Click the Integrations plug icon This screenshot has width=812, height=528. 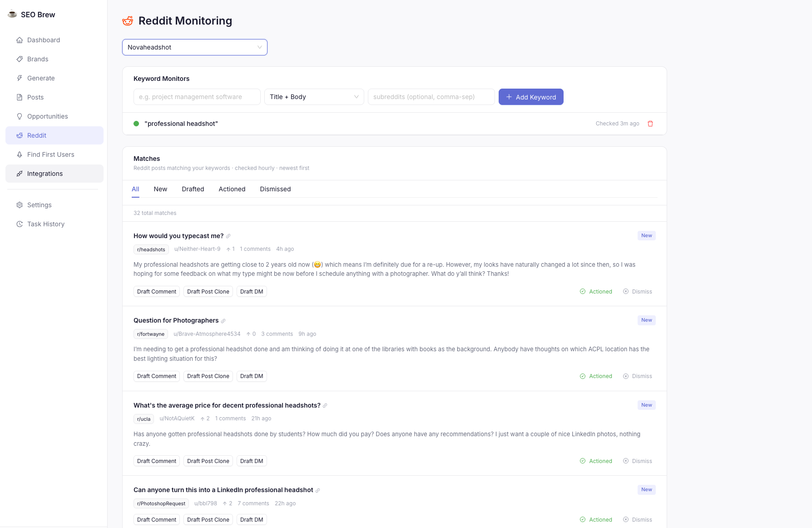pyautogui.click(x=20, y=174)
